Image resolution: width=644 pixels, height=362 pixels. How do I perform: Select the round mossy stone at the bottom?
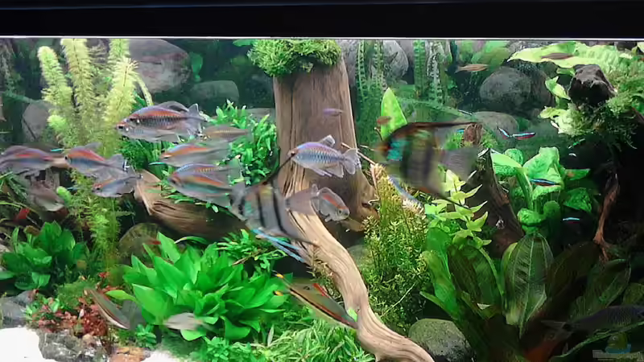440,339
